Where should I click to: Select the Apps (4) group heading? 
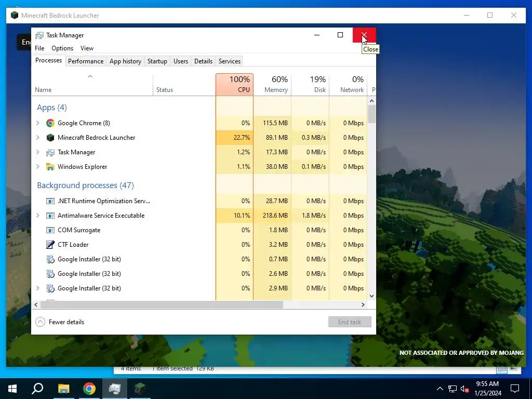point(52,108)
